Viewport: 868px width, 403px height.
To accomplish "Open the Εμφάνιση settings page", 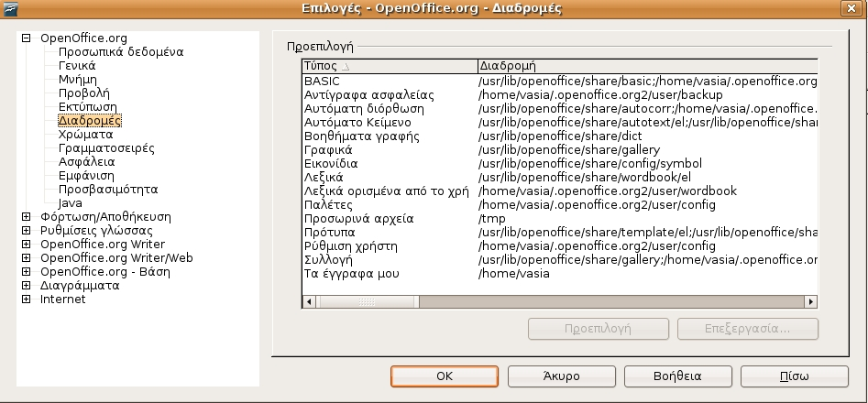I will (x=86, y=176).
